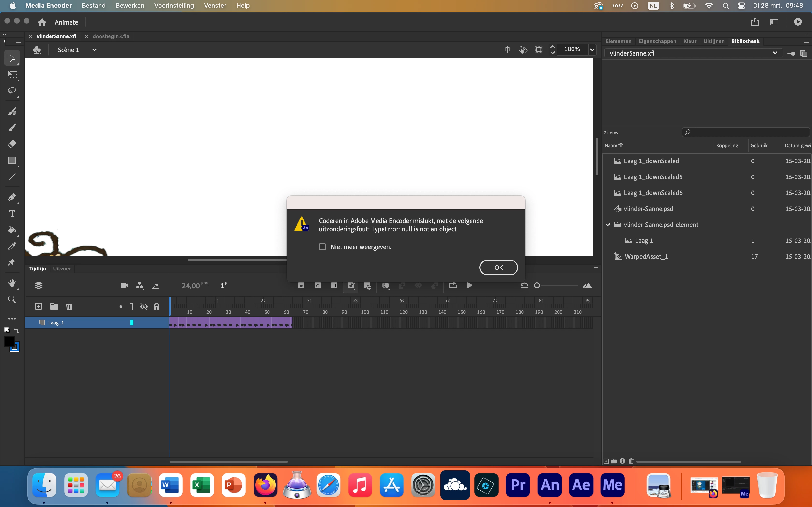812x507 pixels.
Task: Switch to Eigenschappen panel tab
Action: point(657,41)
